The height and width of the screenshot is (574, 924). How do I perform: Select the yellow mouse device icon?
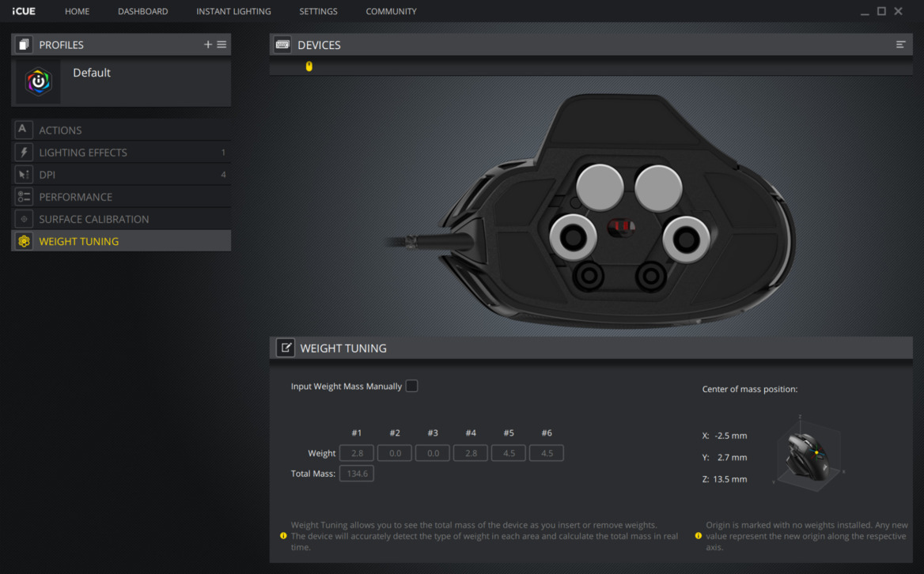click(309, 66)
